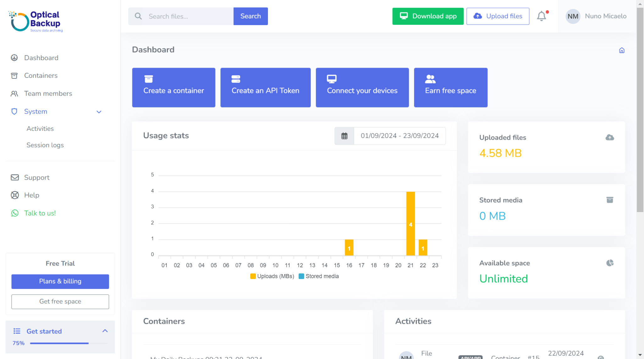Open the Nuno Micaelo user menu
The width and height of the screenshot is (644, 359).
click(596, 16)
